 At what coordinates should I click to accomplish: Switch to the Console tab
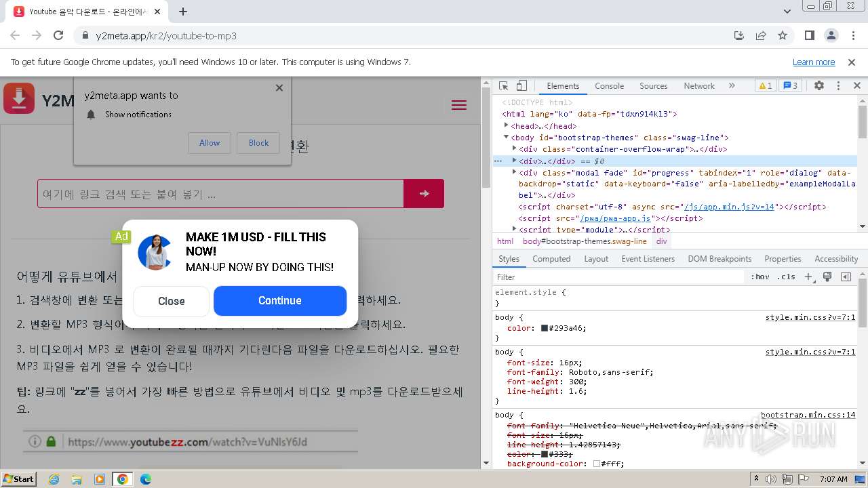point(609,86)
